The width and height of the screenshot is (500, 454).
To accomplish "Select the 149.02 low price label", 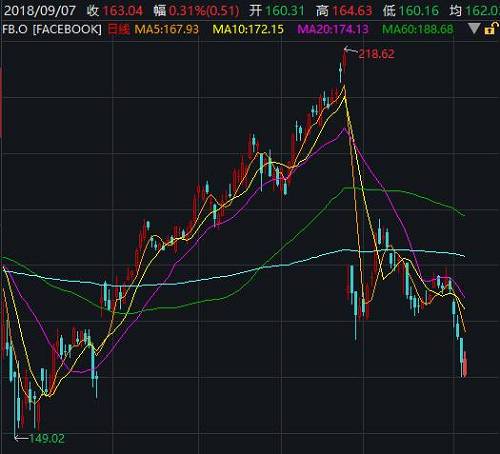I will pos(47,438).
